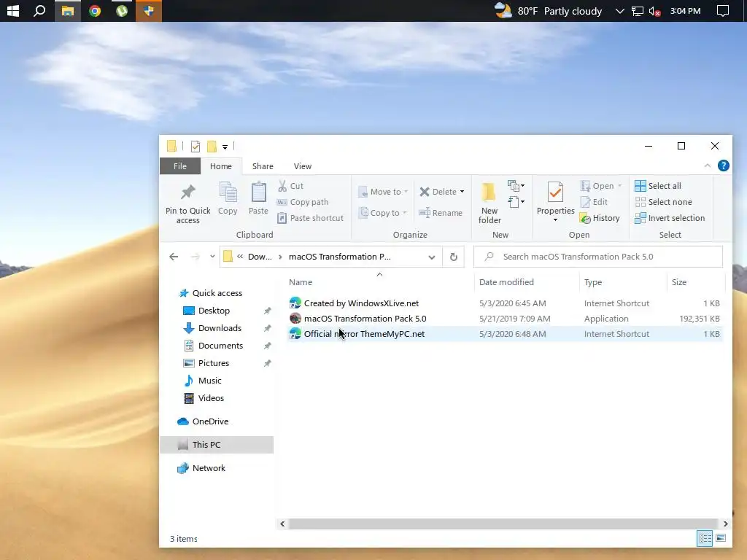Image resolution: width=747 pixels, height=560 pixels.
Task: Click Select none in ribbon
Action: 663,202
